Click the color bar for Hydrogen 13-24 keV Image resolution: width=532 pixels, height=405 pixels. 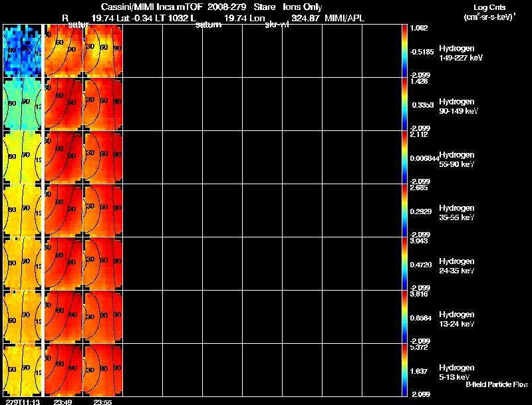(404, 317)
